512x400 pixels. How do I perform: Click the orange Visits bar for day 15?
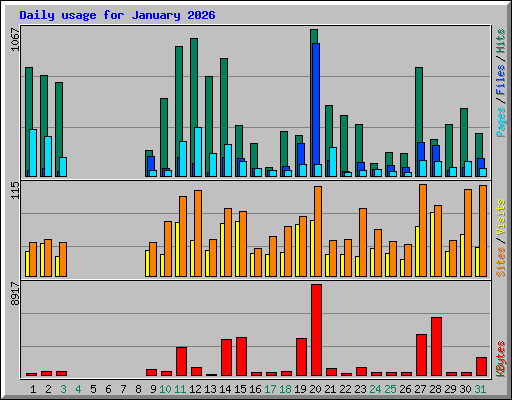pyautogui.click(x=243, y=244)
